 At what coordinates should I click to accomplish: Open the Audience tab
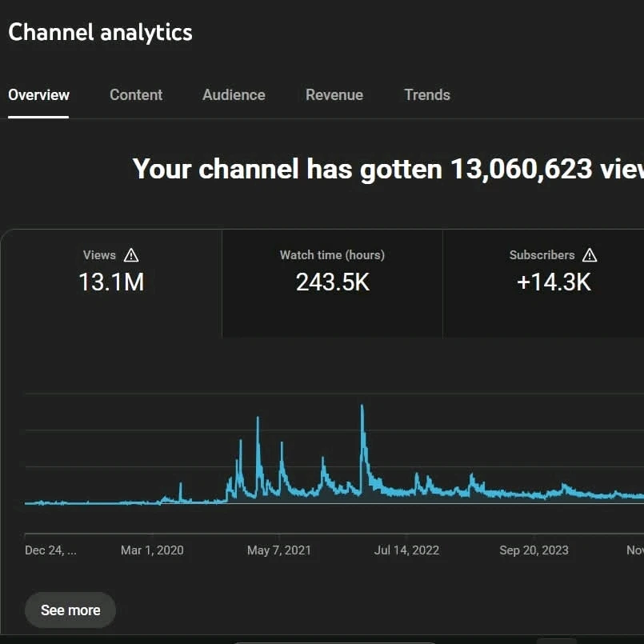coord(234,94)
